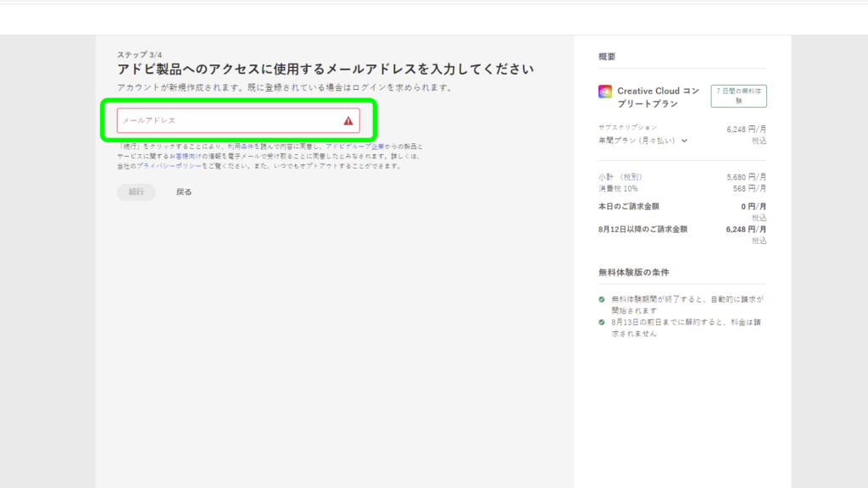Click the 7日間の無料体験 badge
868x488 pixels.
pyautogui.click(x=738, y=96)
